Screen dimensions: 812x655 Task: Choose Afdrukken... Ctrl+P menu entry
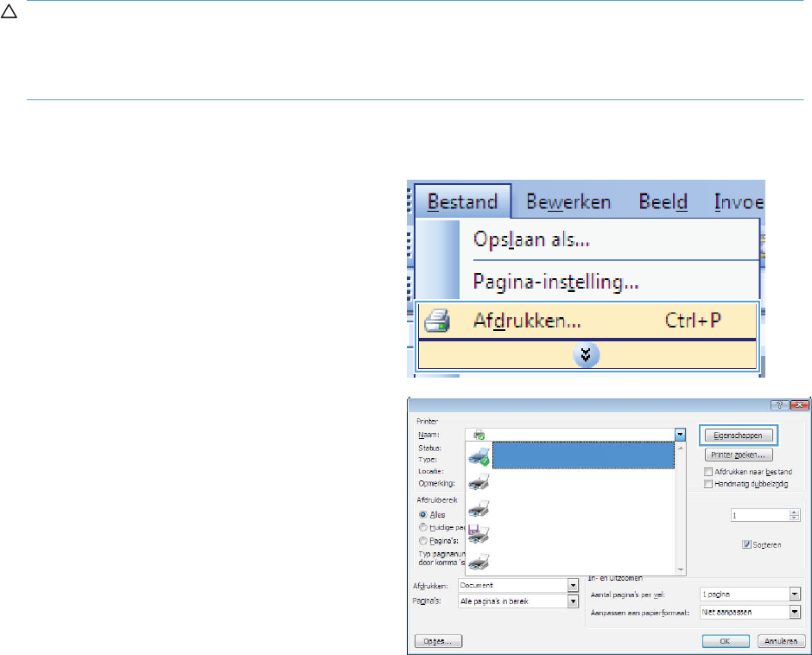(x=587, y=321)
